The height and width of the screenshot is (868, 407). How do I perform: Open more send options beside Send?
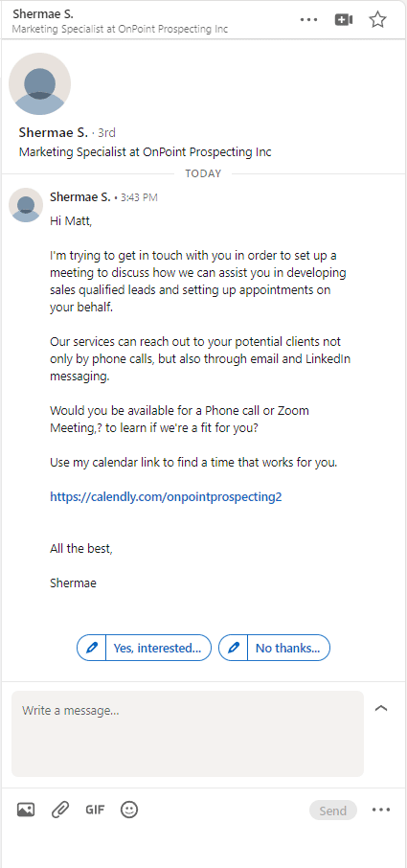[x=381, y=810]
